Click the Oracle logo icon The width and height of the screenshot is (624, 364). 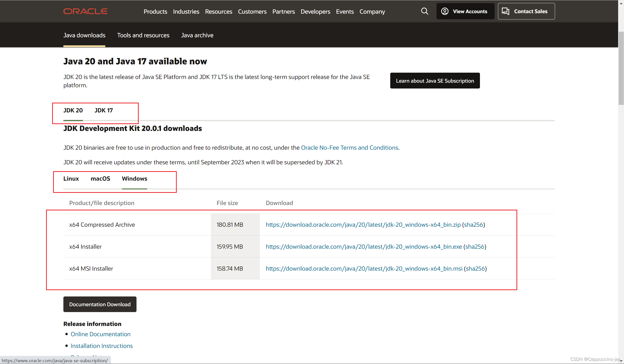click(85, 11)
